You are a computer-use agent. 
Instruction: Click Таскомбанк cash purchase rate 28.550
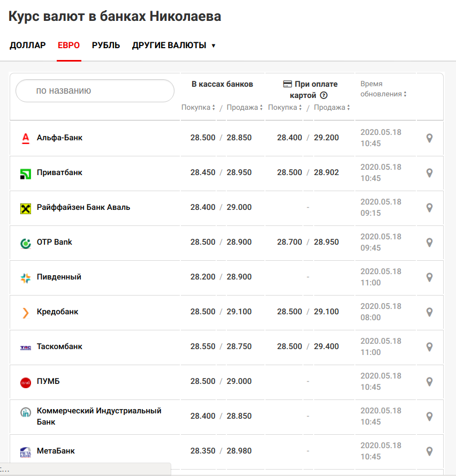pyautogui.click(x=203, y=346)
